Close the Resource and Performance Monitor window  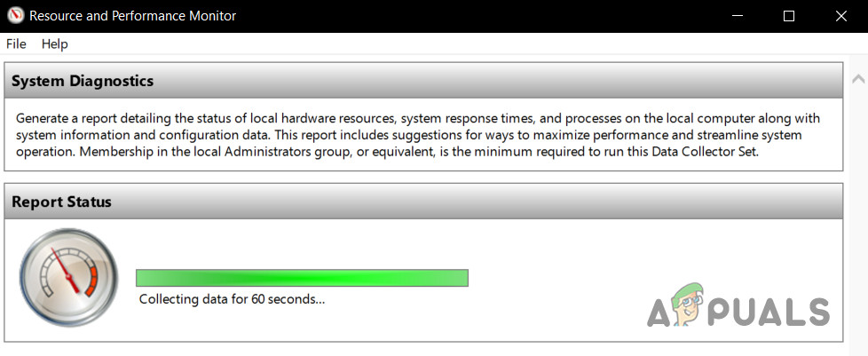tap(839, 16)
